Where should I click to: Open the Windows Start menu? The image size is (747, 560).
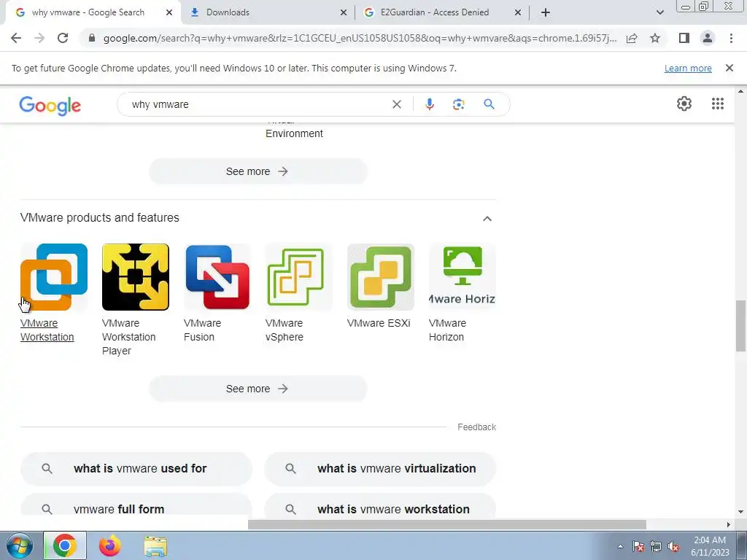(19, 545)
